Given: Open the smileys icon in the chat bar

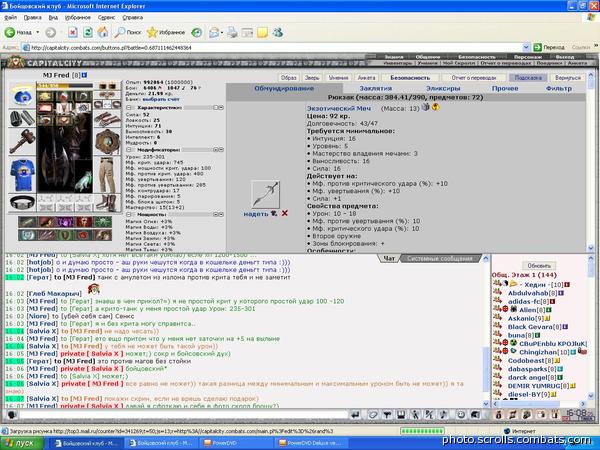Looking at the screenshot, I should tap(461, 415).
